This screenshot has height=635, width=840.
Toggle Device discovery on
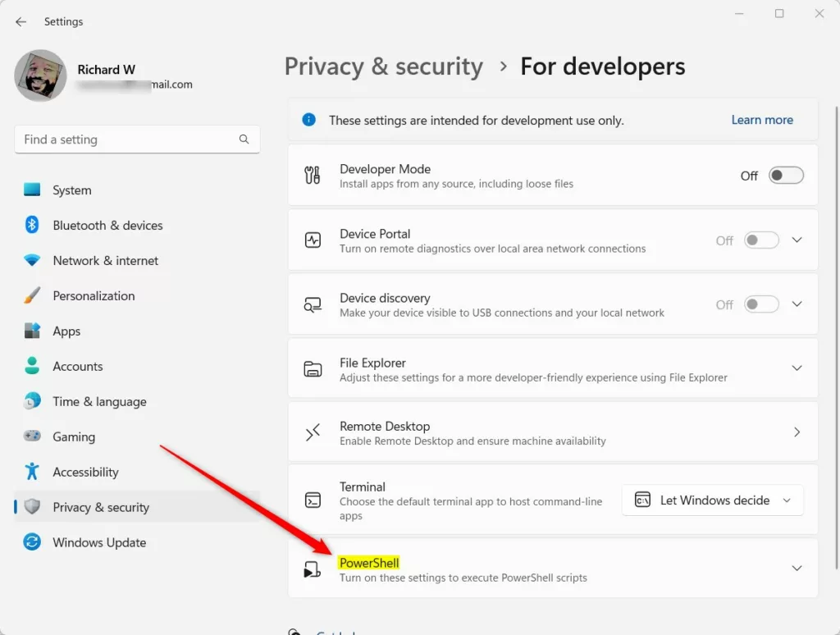point(760,304)
